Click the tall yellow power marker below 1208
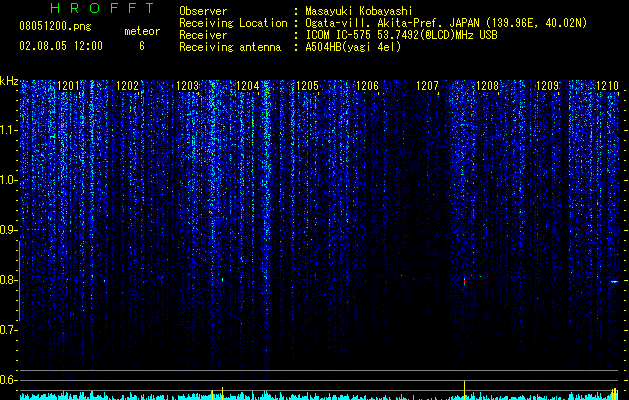629x400 pixels. [464, 390]
